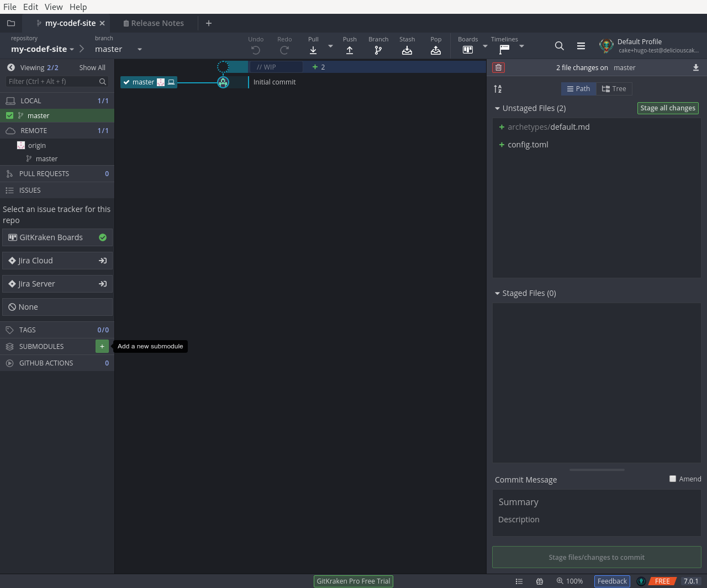Click the Undo icon in toolbar

(x=256, y=50)
